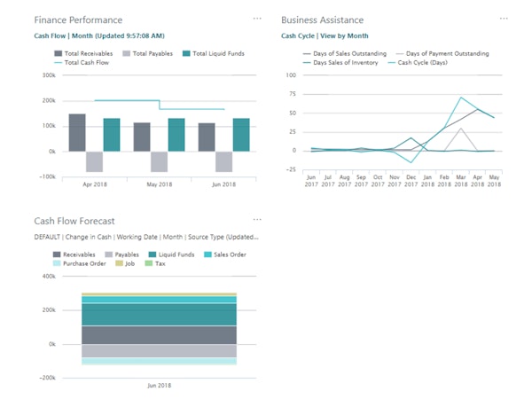Toggle Cash Cycle (Days) legend entry
This screenshot has height=399, width=532.
coord(418,63)
